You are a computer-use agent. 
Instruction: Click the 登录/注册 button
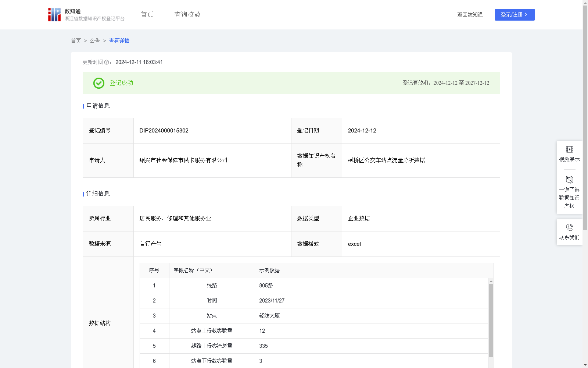(514, 15)
